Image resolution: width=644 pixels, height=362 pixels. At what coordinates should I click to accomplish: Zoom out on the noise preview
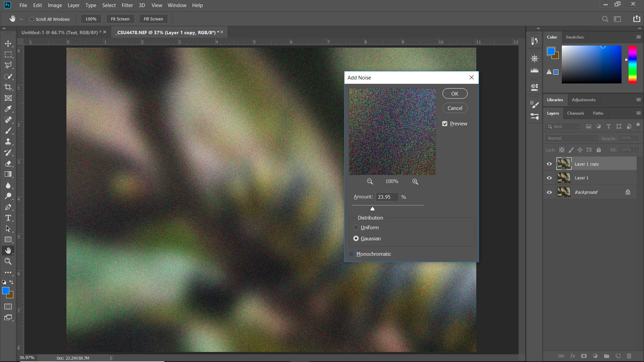370,182
